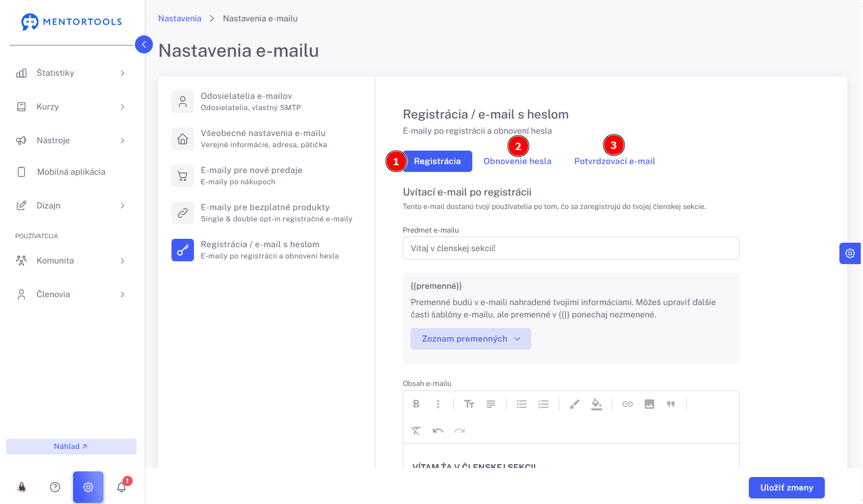Create a bulleted list in editor
Viewport: 863px width, 504px height.
[x=522, y=404]
